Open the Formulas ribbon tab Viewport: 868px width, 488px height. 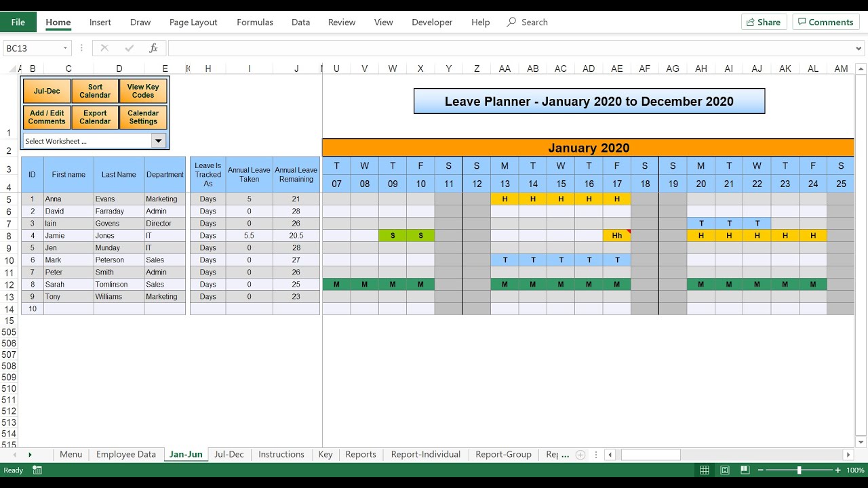pos(255,22)
